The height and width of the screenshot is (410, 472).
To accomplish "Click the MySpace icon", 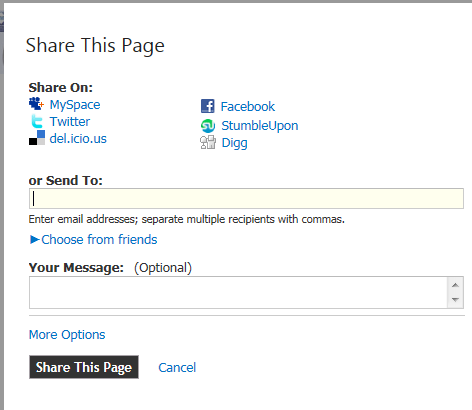I will pyautogui.click(x=36, y=104).
